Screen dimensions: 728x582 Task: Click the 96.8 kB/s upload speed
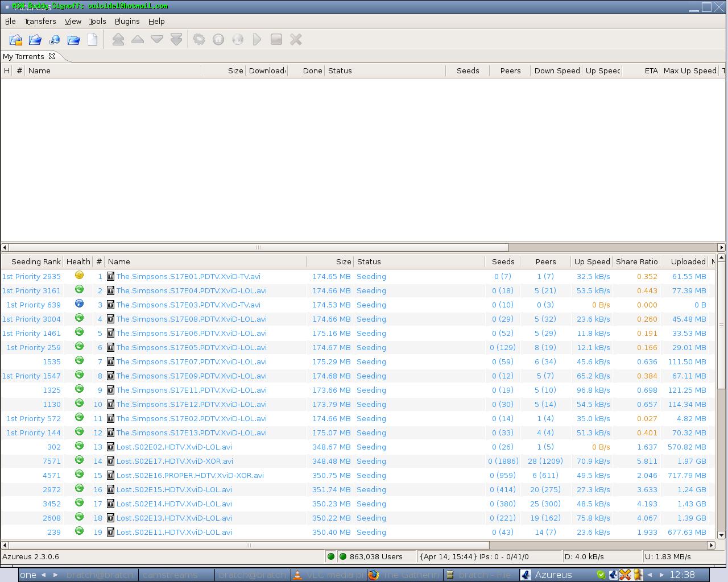(x=593, y=390)
